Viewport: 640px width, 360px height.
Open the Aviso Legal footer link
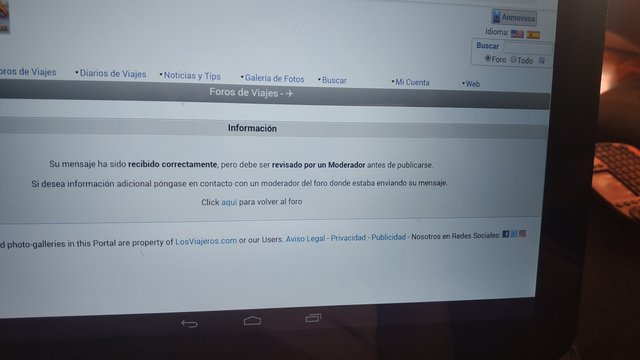tap(305, 239)
